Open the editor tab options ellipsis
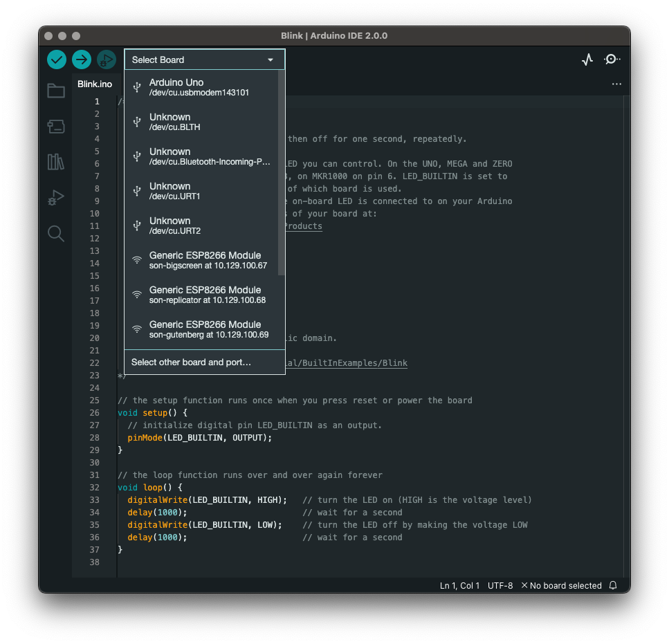The image size is (669, 644). [616, 84]
